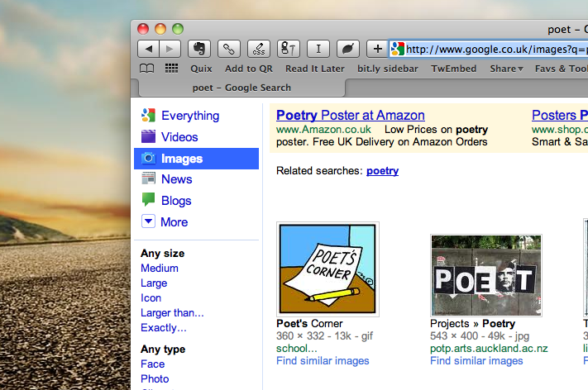Click bit.ly sidebar bookmark
588x390 pixels.
pos(388,69)
